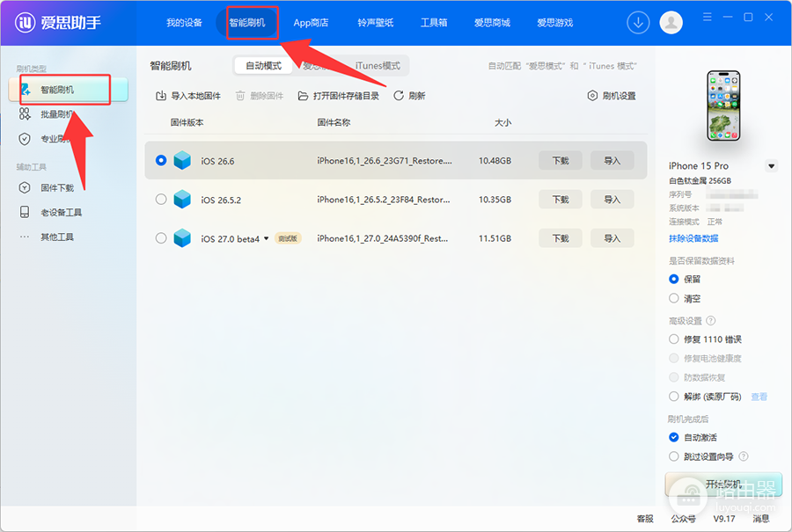This screenshot has height=532, width=792.
Task: Click 查看 link beside 解绑
Action: [759, 397]
